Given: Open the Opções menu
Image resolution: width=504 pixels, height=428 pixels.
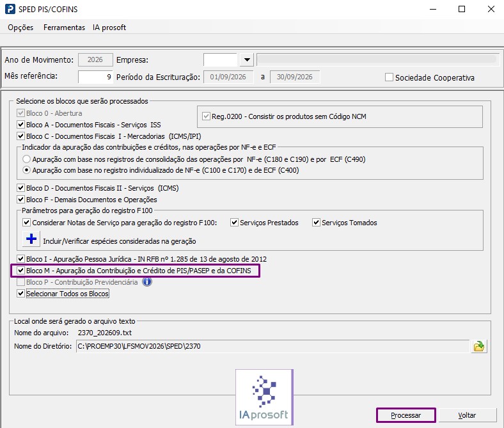Looking at the screenshot, I should (20, 28).
